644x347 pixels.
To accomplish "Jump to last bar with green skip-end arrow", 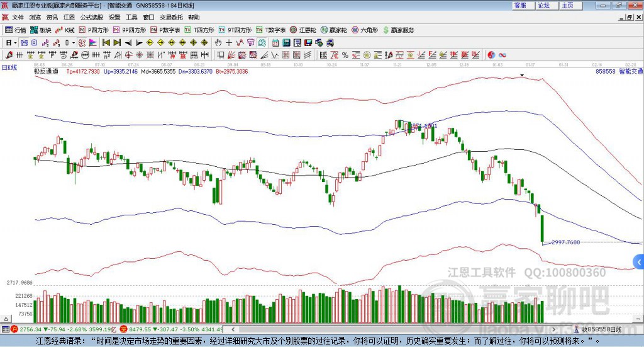I will point(117,42).
